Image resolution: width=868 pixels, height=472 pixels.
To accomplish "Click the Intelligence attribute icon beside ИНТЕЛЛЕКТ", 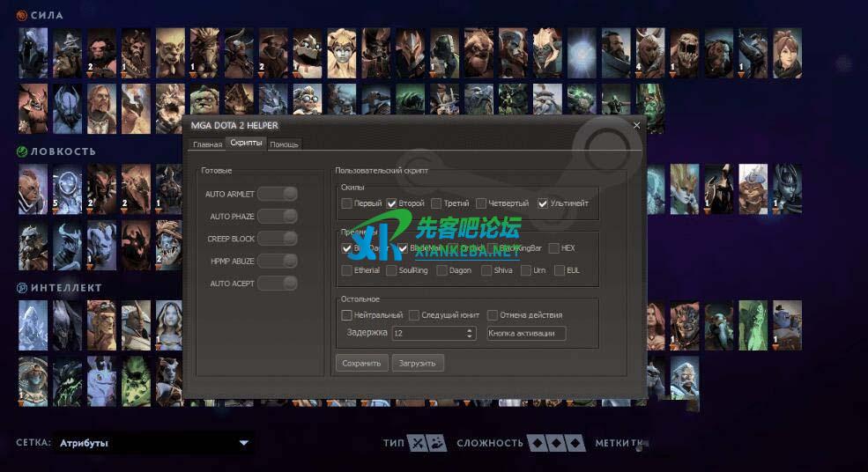I will [x=22, y=288].
